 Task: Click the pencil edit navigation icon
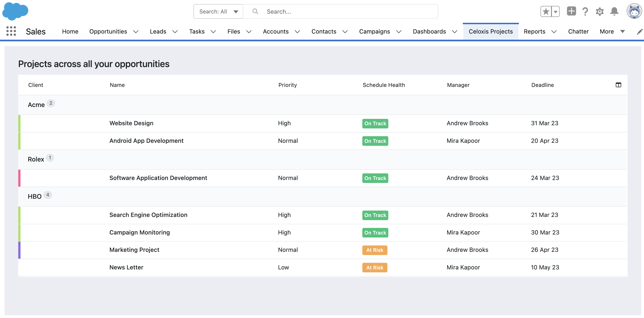pyautogui.click(x=639, y=31)
